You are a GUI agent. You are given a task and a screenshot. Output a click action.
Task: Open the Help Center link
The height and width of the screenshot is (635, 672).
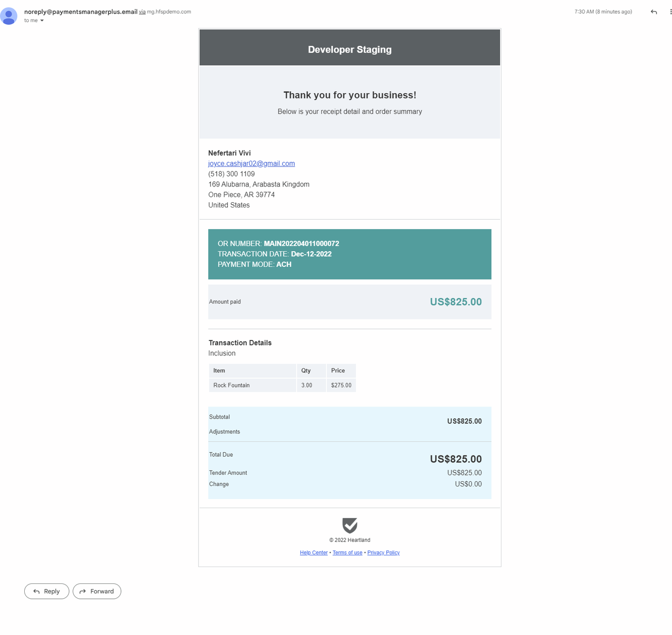(x=314, y=552)
